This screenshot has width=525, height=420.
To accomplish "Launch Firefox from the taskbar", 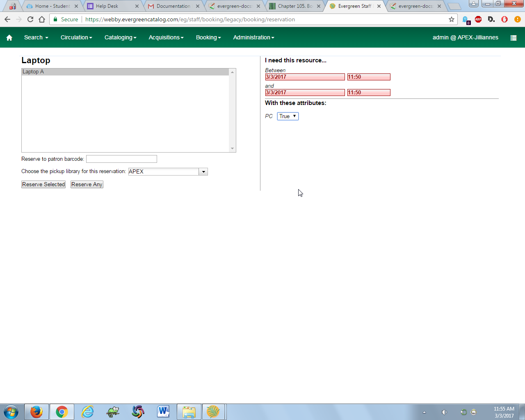I will tap(37, 411).
